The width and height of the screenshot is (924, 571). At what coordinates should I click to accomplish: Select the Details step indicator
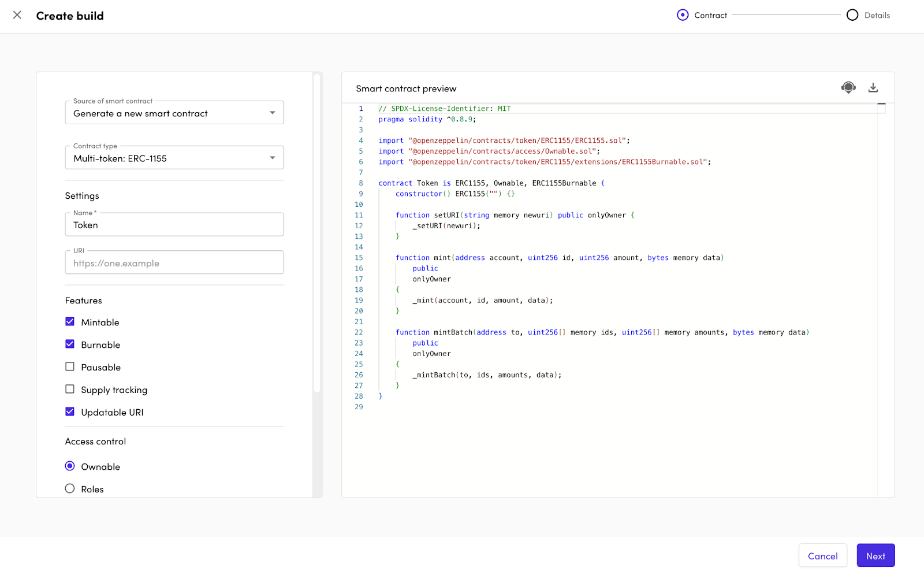coord(852,15)
